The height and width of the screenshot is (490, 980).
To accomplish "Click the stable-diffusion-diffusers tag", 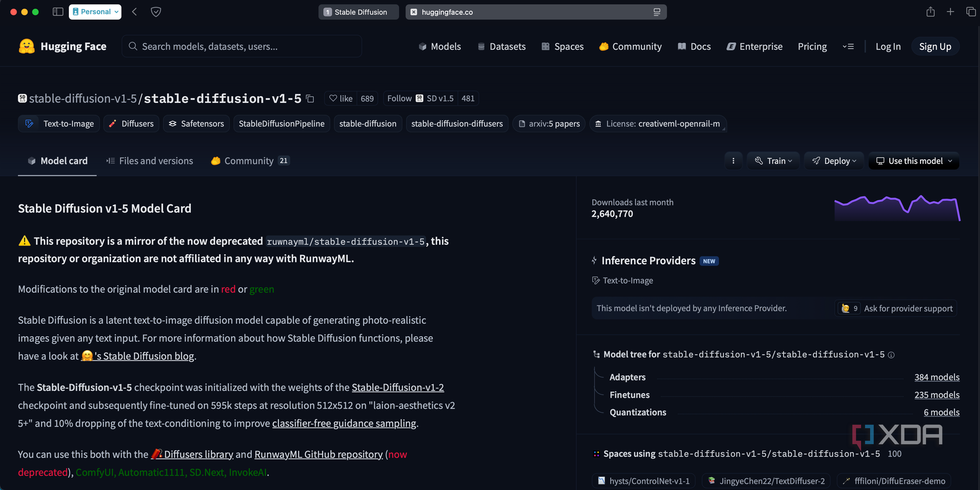I will tap(457, 124).
